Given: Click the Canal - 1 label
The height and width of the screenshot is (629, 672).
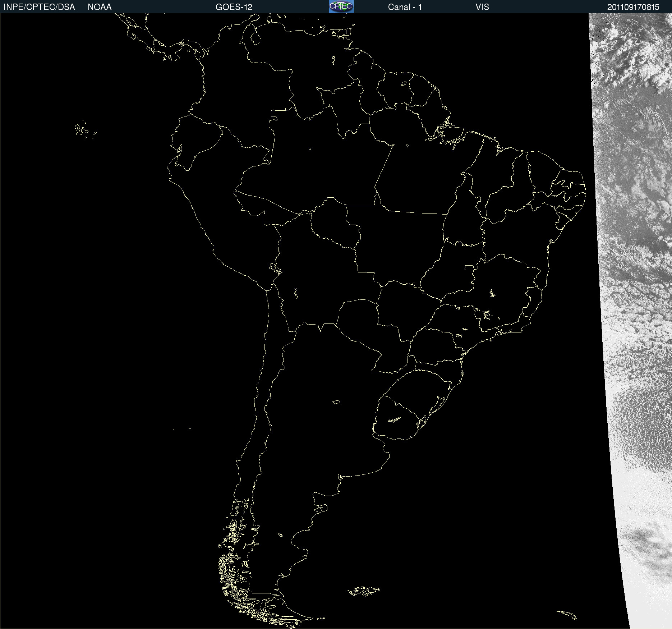Looking at the screenshot, I should point(405,7).
